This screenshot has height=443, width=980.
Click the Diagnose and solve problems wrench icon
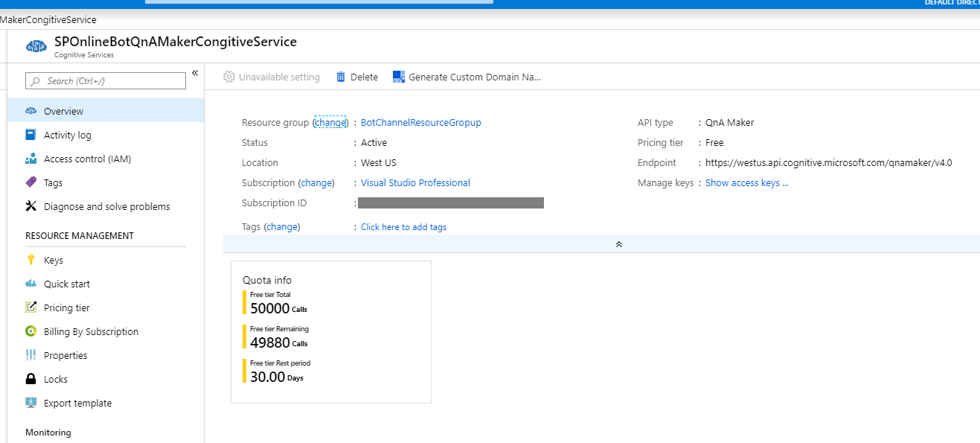tap(31, 206)
